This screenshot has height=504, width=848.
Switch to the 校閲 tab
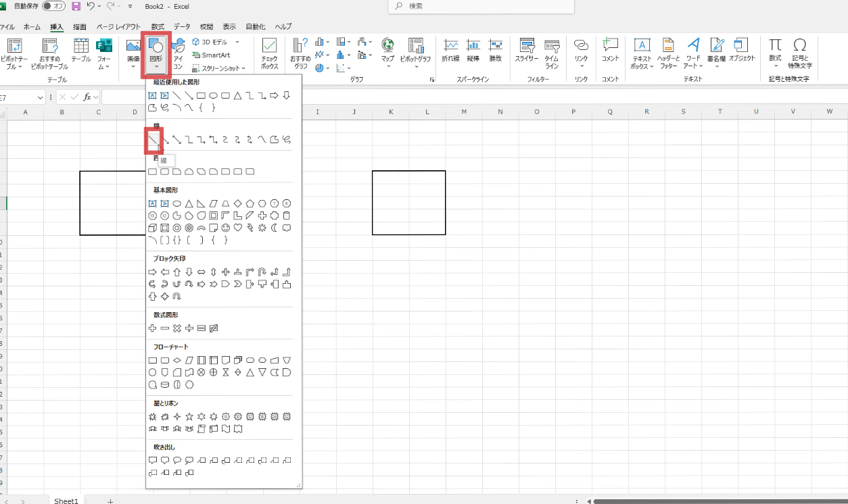point(206,27)
